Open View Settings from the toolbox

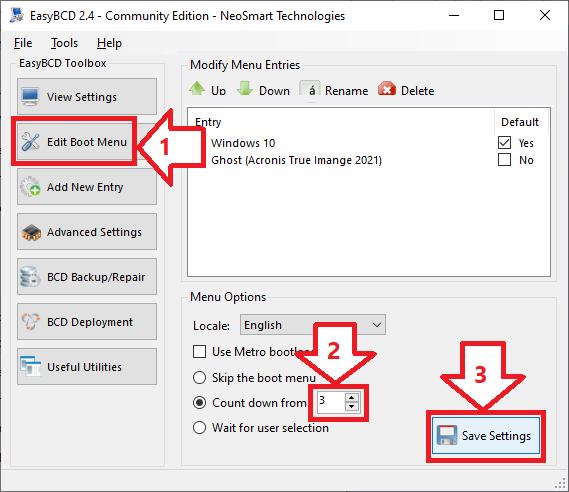coord(87,97)
